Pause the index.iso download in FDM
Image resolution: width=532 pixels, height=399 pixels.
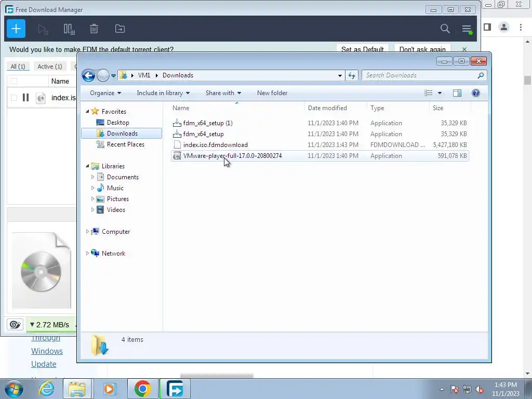point(25,98)
